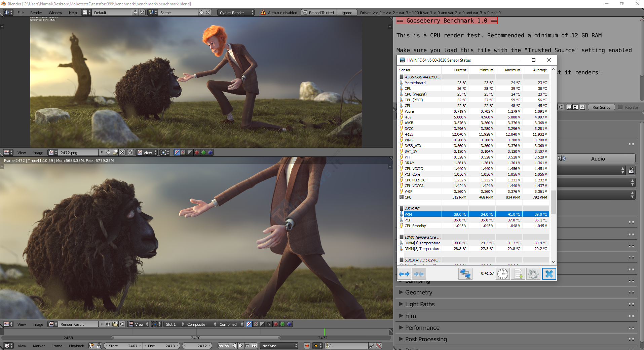Unlink the 2472.png image datablock

tap(122, 152)
